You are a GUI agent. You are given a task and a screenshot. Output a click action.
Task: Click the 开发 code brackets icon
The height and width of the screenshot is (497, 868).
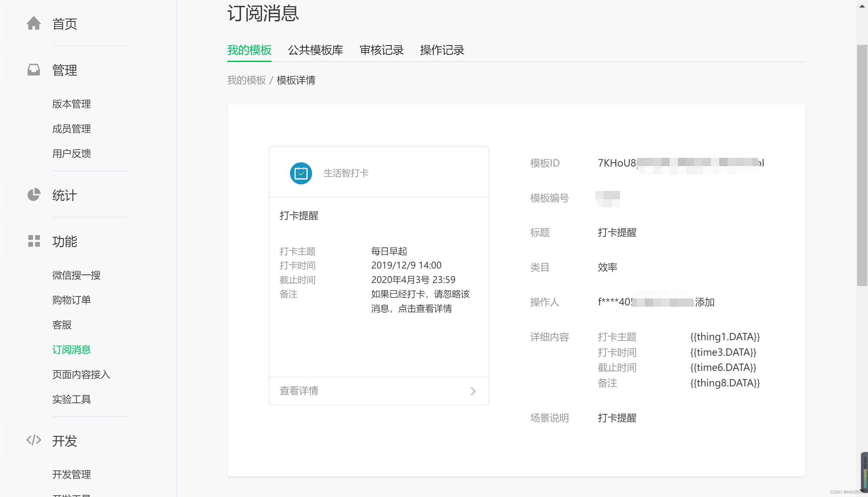coord(34,440)
